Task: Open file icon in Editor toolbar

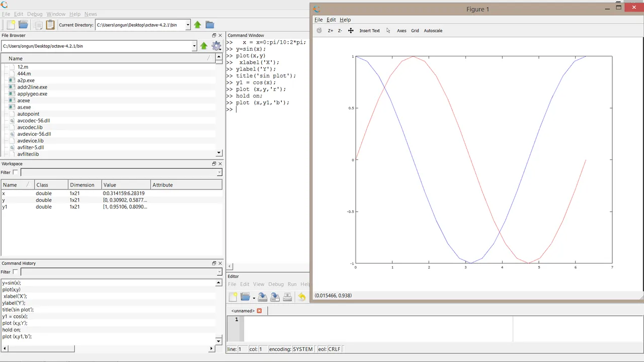Action: click(245, 297)
